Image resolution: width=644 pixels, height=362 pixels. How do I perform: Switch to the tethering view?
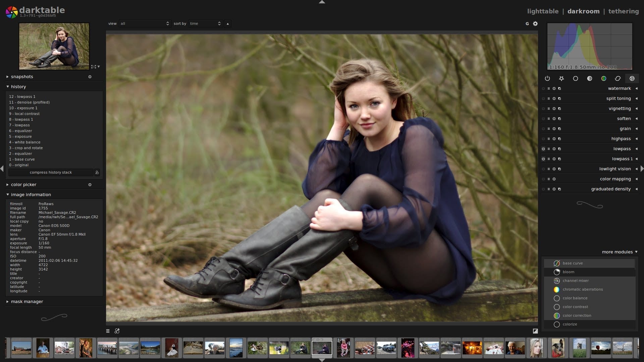click(624, 11)
